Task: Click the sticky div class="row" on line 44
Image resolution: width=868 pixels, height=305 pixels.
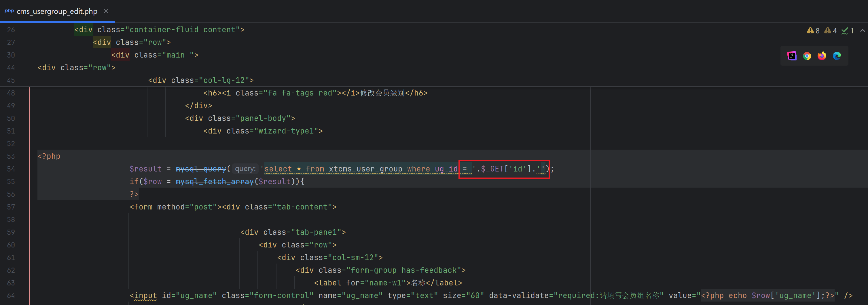Action: point(77,68)
